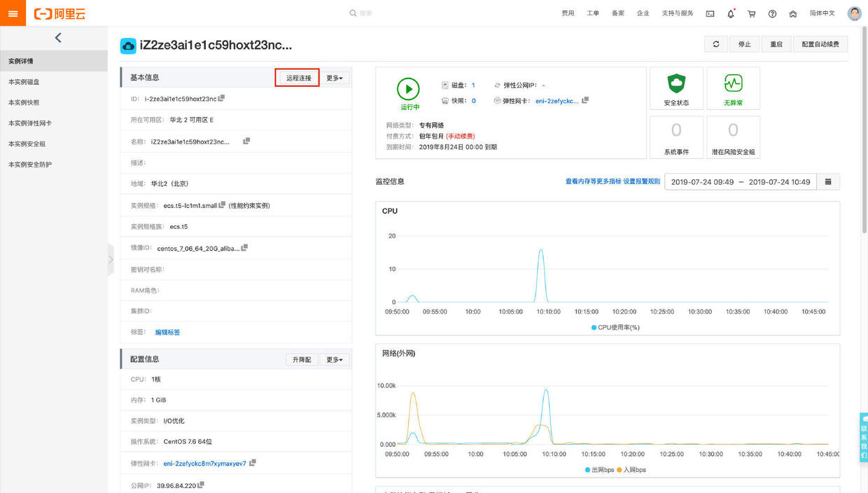Viewport: 868px width, 493px height.
Task: Copy the instance type ecs.t5-lc1m1.small
Action: tap(222, 205)
